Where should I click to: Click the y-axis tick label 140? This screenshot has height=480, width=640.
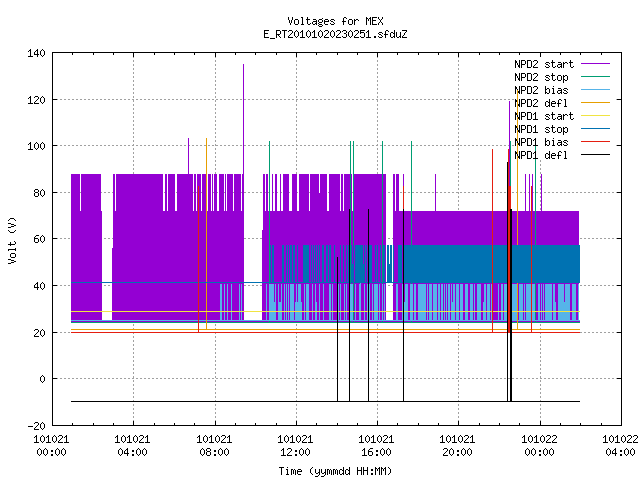36,53
